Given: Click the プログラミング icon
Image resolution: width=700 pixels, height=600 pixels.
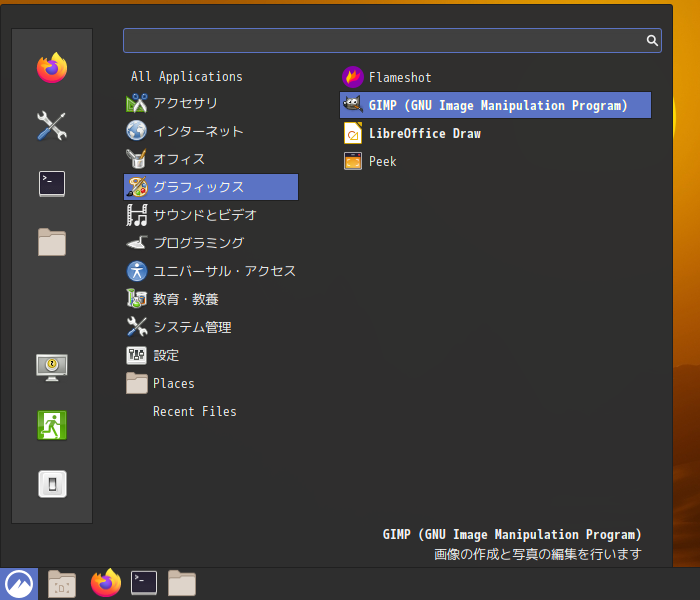Looking at the screenshot, I should (x=137, y=243).
